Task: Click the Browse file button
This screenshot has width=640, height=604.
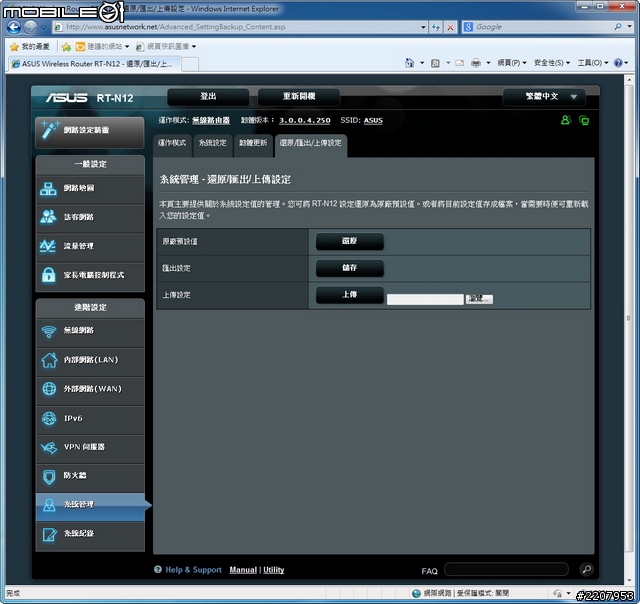Action: click(x=479, y=299)
